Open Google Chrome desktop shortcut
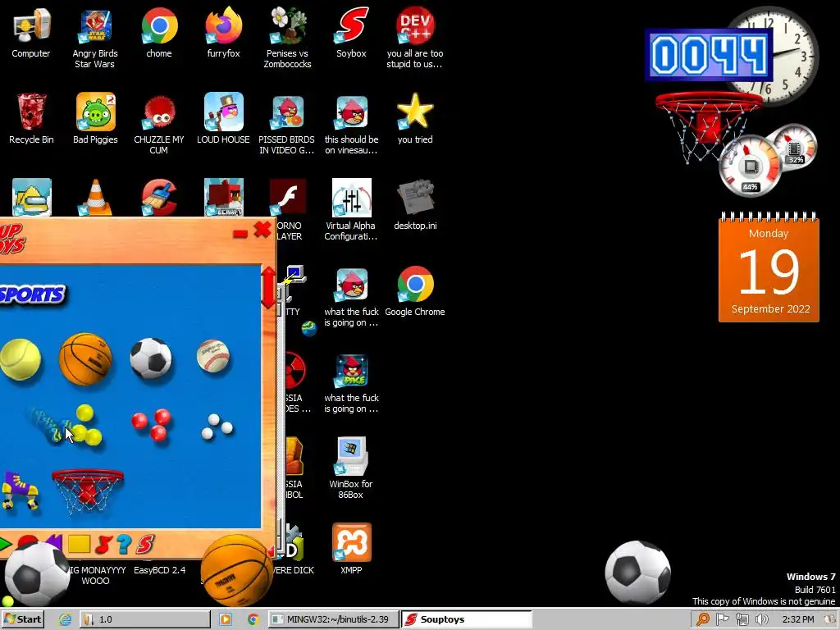 (x=415, y=291)
